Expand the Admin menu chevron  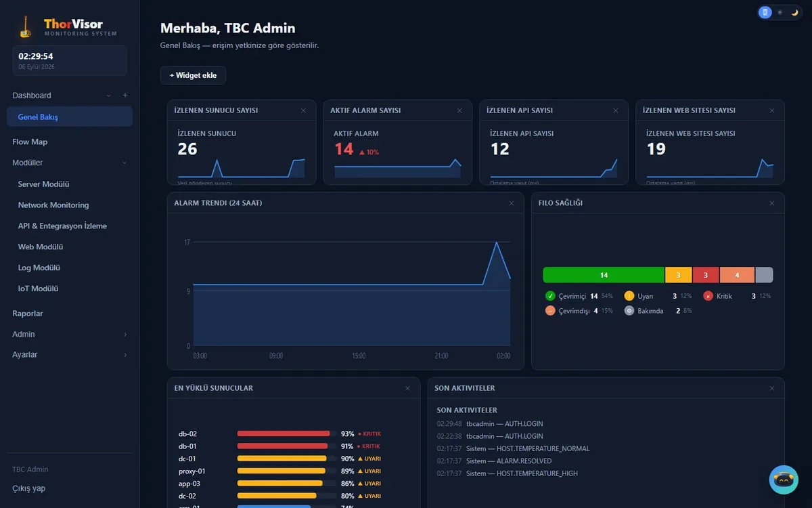pyautogui.click(x=125, y=335)
